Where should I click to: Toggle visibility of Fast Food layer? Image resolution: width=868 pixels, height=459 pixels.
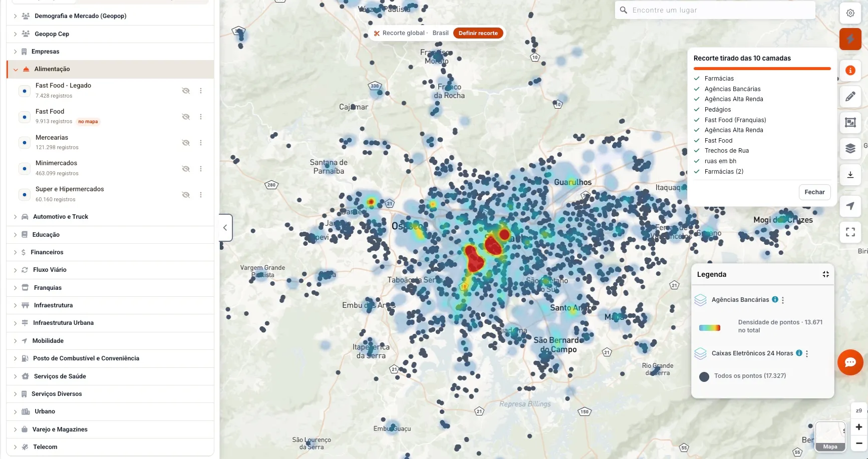point(186,117)
